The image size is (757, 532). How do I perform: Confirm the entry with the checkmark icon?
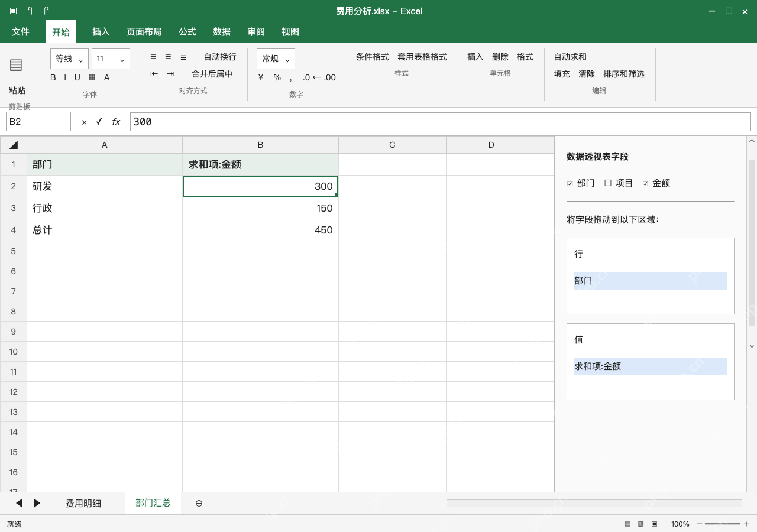pyautogui.click(x=99, y=122)
